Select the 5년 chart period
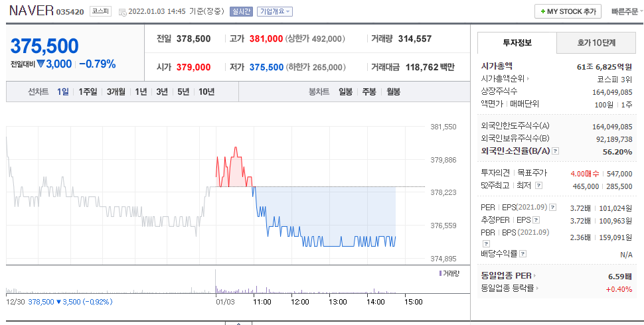 (183, 92)
